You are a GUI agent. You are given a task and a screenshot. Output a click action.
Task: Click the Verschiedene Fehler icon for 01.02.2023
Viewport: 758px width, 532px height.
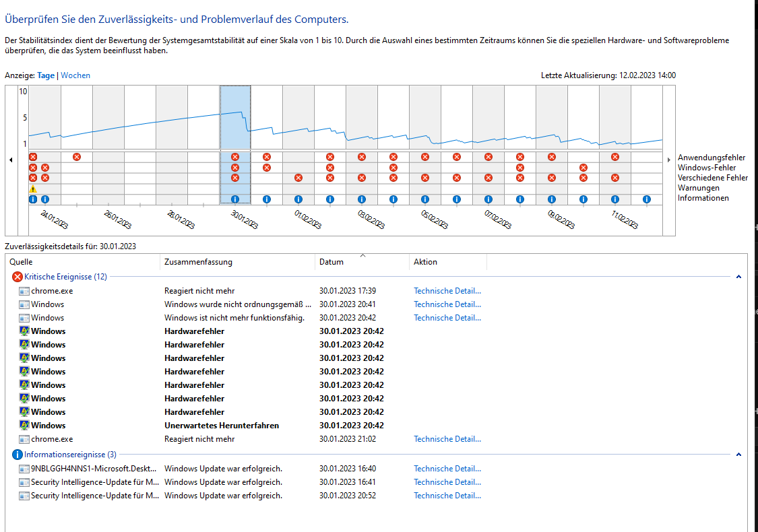point(298,178)
